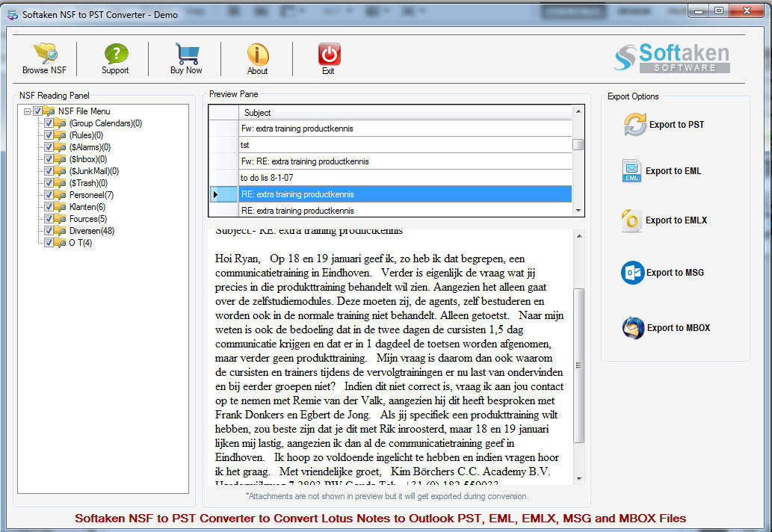Viewport: 772px width, 532px height.
Task: Click folder icon next to Fources(5)
Action: coord(60,219)
